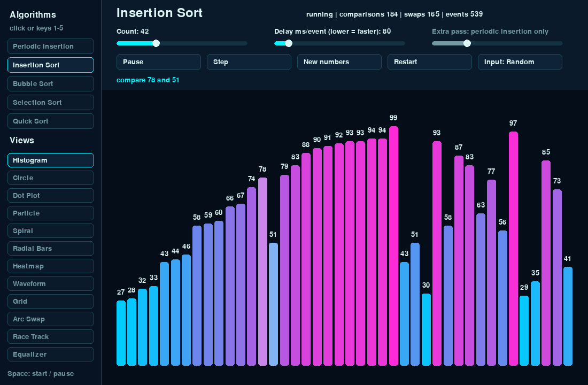Select the Insertion Sort algorithm
The height and width of the screenshot is (385, 588).
(x=51, y=65)
